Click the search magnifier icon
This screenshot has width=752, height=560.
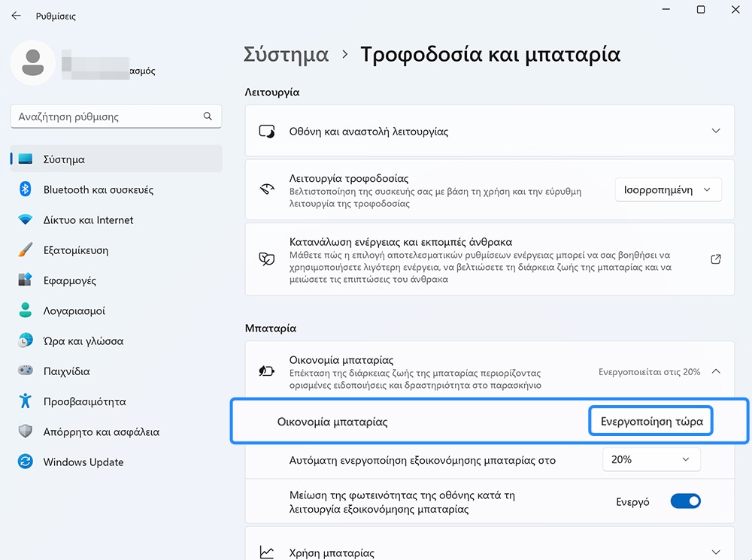click(x=208, y=116)
